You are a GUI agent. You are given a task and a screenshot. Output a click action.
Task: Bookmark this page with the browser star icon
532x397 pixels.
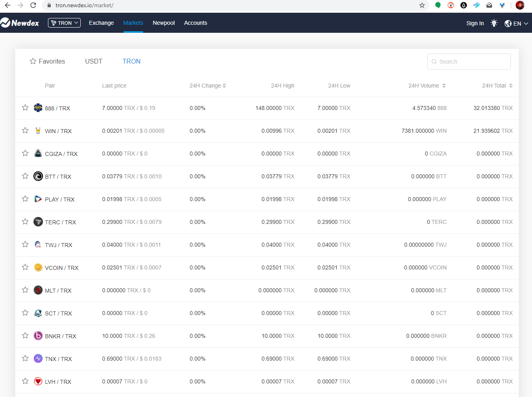click(422, 5)
